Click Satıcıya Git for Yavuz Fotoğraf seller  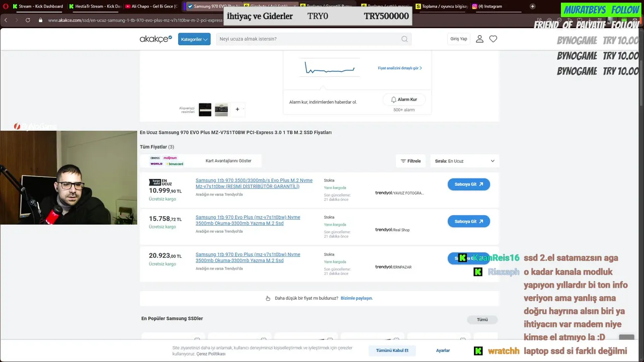[468, 185]
